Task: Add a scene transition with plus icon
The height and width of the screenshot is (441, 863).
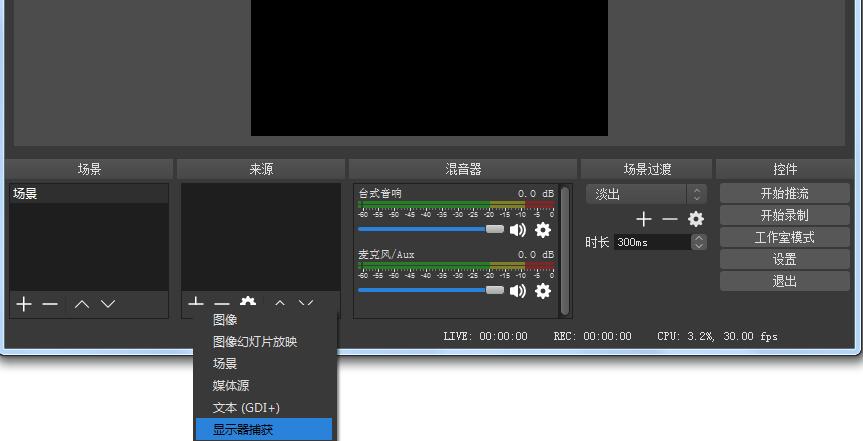Action: pyautogui.click(x=644, y=219)
